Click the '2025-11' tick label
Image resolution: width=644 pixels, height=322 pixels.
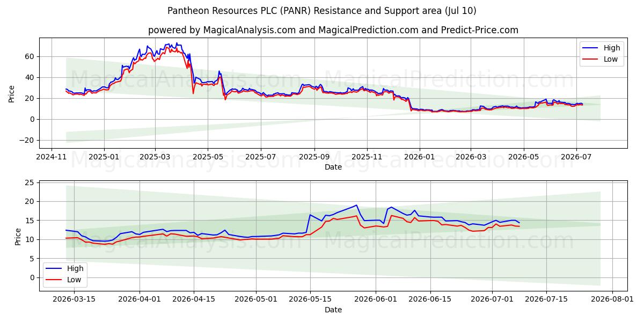tap(367, 157)
